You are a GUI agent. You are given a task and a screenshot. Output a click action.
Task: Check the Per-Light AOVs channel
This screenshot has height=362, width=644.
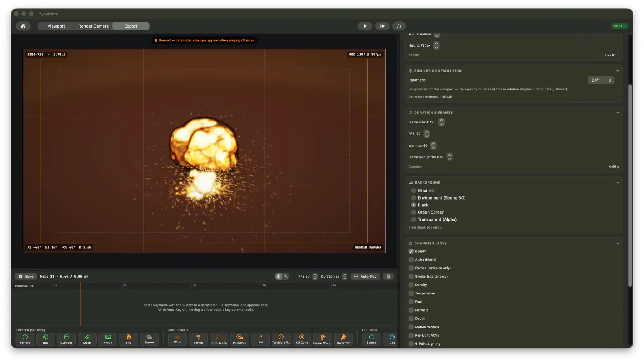coord(411,336)
